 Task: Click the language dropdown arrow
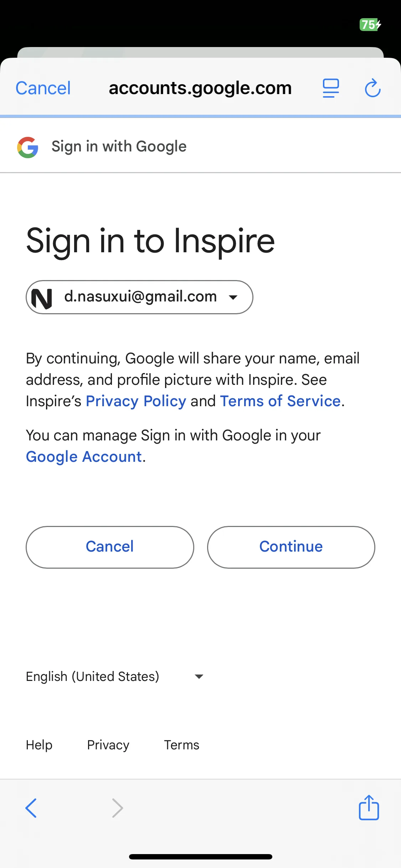[199, 676]
